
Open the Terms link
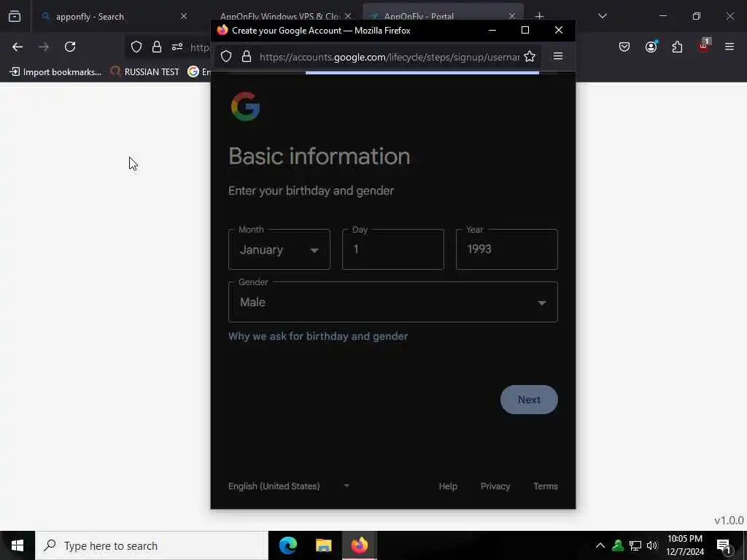point(546,486)
